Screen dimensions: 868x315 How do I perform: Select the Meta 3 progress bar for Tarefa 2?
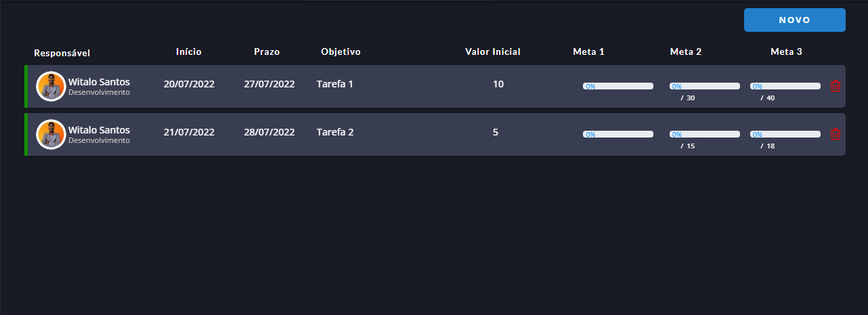point(785,134)
